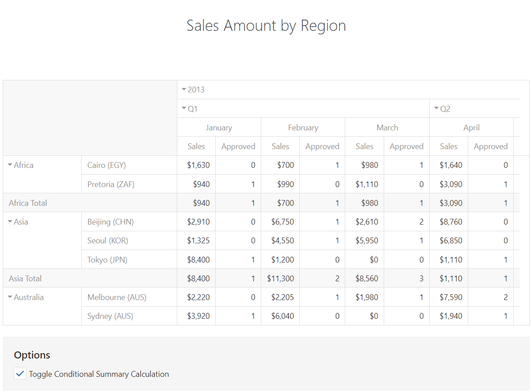This screenshot has height=392, width=532.
Task: Collapse the Africa row group
Action: pos(10,165)
